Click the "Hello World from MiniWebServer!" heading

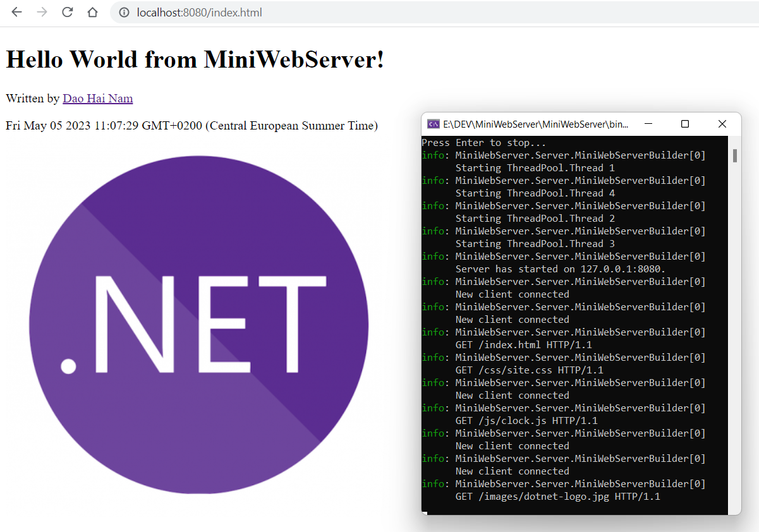click(x=195, y=59)
